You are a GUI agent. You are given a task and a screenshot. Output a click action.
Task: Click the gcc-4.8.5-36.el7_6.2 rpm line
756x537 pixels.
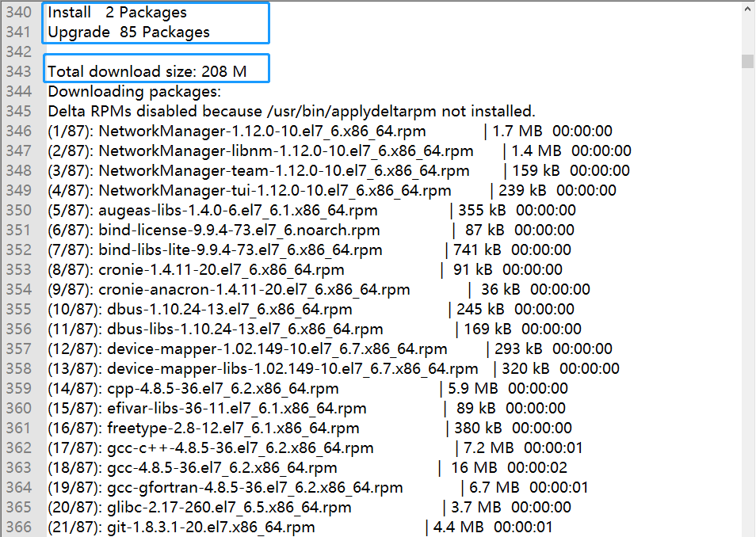click(x=307, y=467)
